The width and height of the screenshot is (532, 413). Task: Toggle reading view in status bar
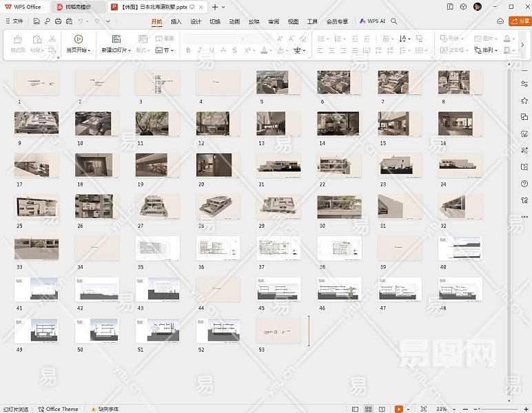click(x=381, y=409)
